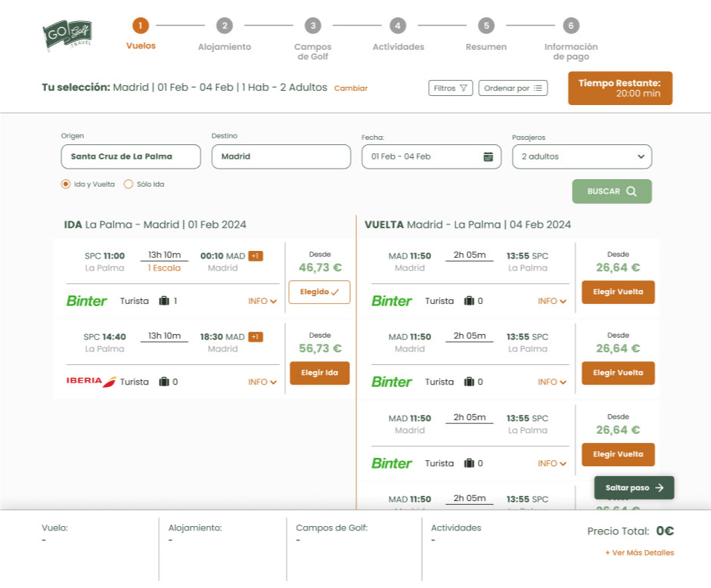Select the Sólo Ida radio option

tap(129, 184)
